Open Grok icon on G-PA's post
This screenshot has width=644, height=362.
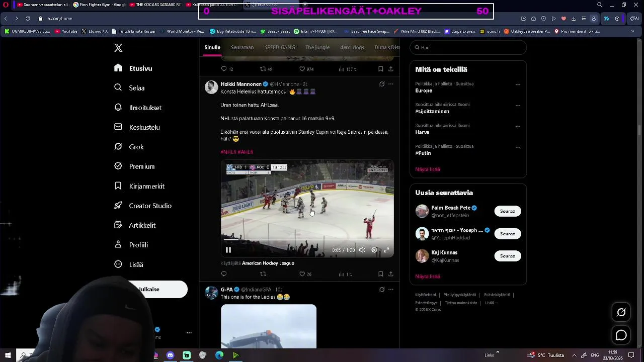tap(382, 289)
